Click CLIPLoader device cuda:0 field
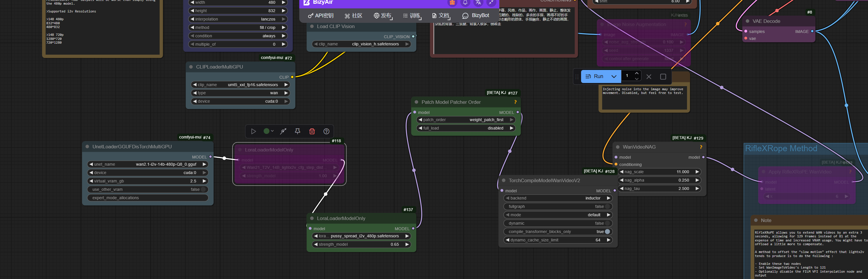 pyautogui.click(x=240, y=101)
